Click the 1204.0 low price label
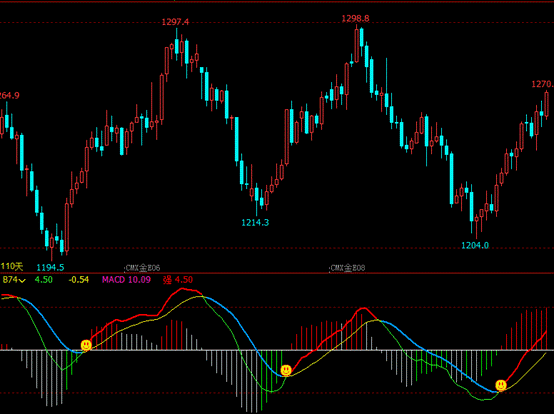The width and height of the screenshot is (554, 414). click(475, 245)
